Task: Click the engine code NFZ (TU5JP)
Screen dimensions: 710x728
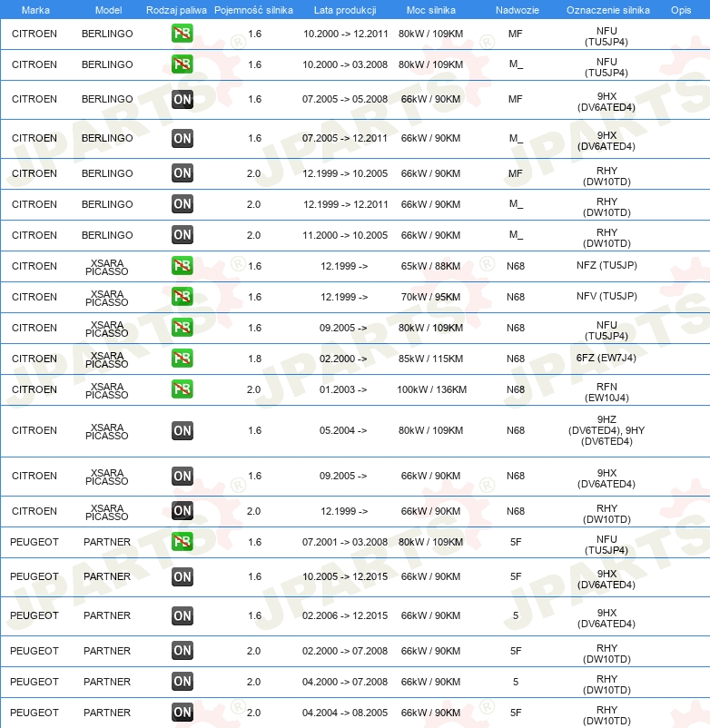Action: [x=606, y=265]
